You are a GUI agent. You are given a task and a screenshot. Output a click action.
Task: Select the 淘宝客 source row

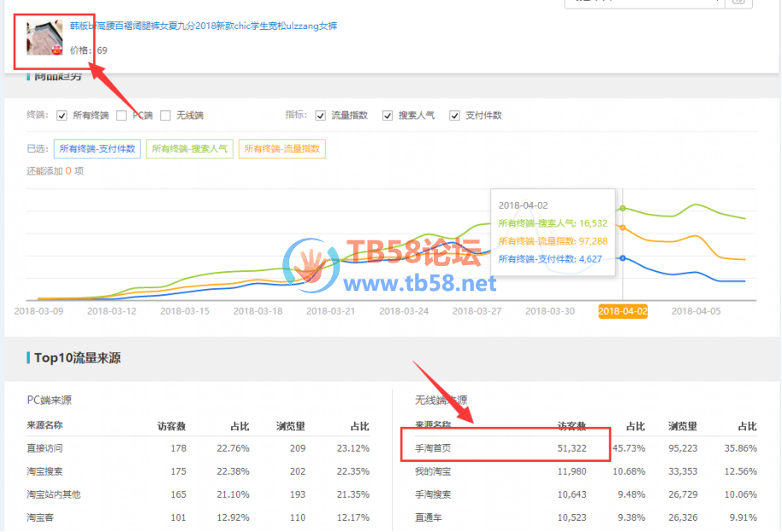[x=198, y=517]
